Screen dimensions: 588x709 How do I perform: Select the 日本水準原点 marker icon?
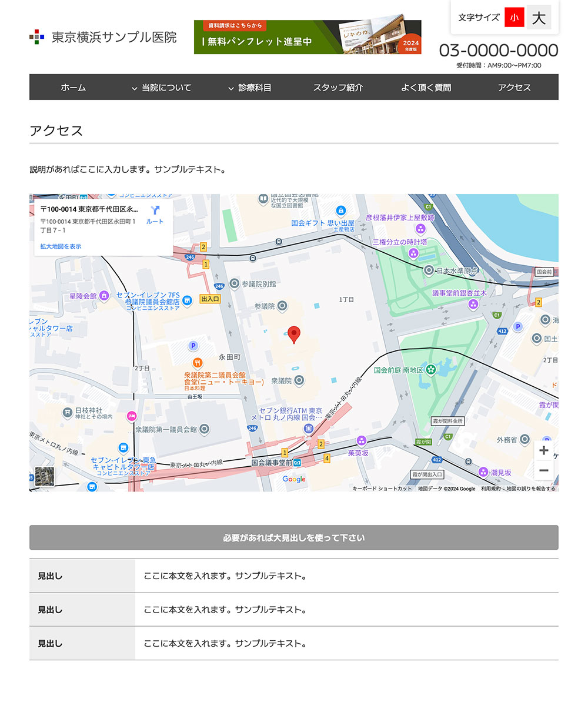(x=429, y=270)
